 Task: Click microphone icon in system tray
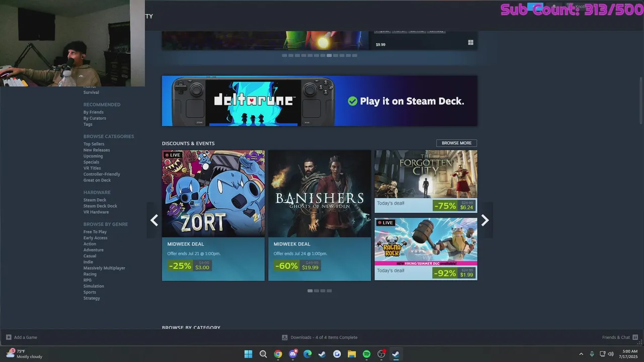pos(592,354)
